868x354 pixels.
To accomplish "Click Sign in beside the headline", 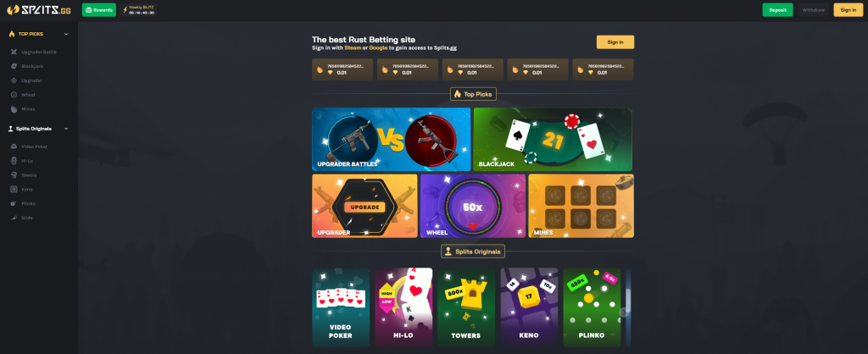I will tap(615, 42).
